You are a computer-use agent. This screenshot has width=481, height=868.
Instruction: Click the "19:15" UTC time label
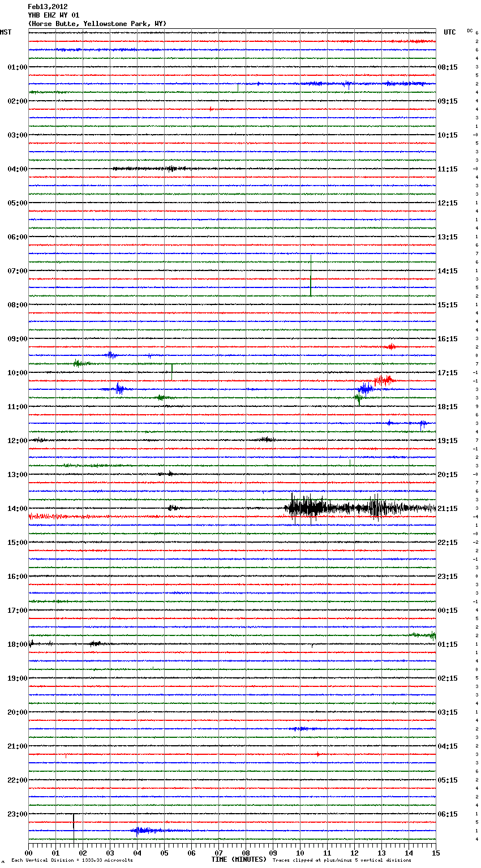[x=448, y=441]
